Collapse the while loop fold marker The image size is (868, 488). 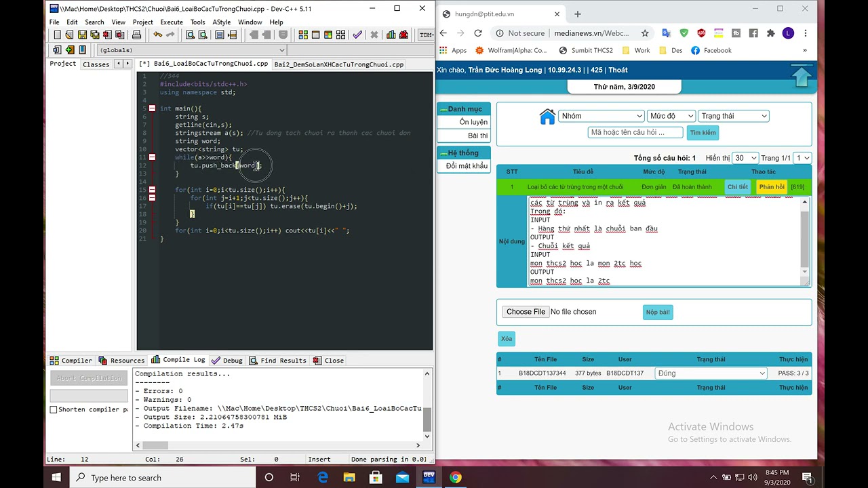click(x=152, y=157)
